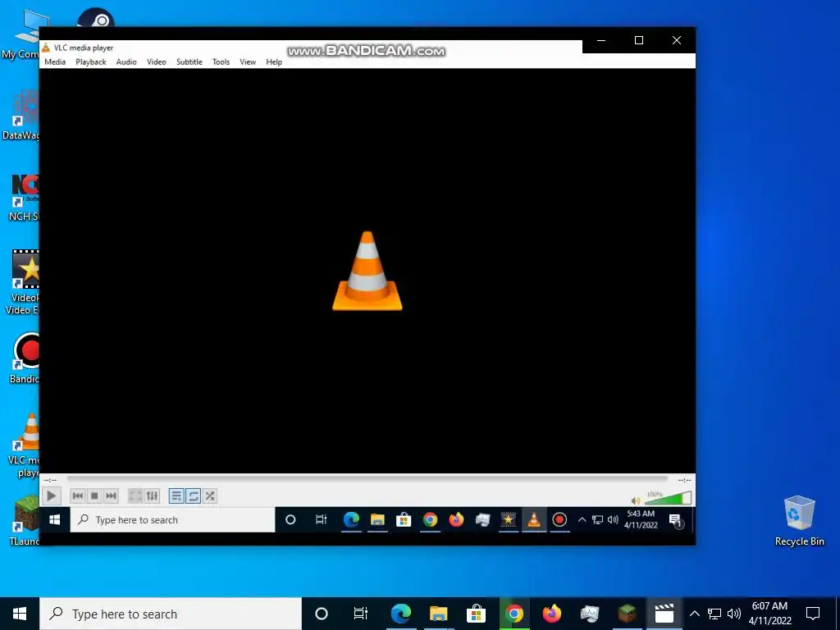Click VLC cone in inner taskbar

tap(533, 519)
